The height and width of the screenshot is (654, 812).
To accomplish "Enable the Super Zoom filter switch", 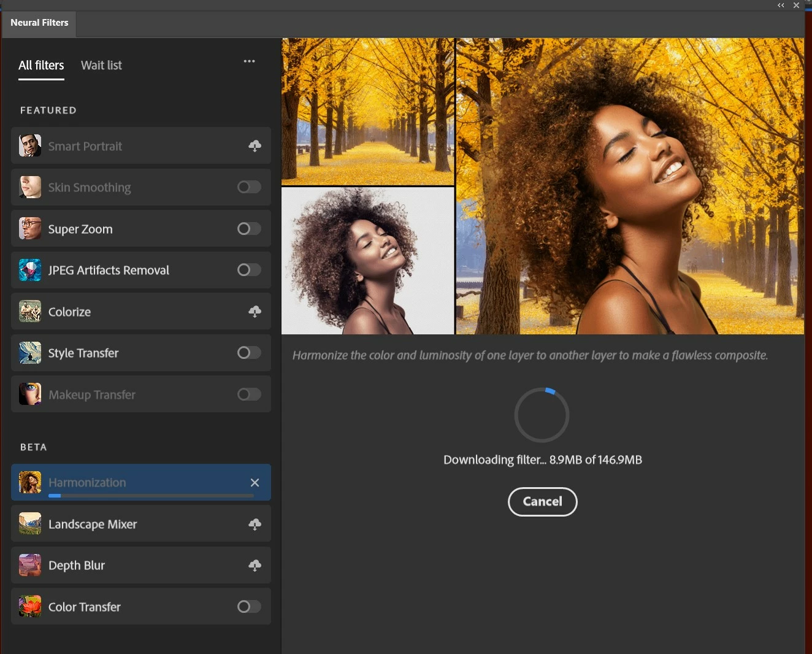I will (x=249, y=229).
